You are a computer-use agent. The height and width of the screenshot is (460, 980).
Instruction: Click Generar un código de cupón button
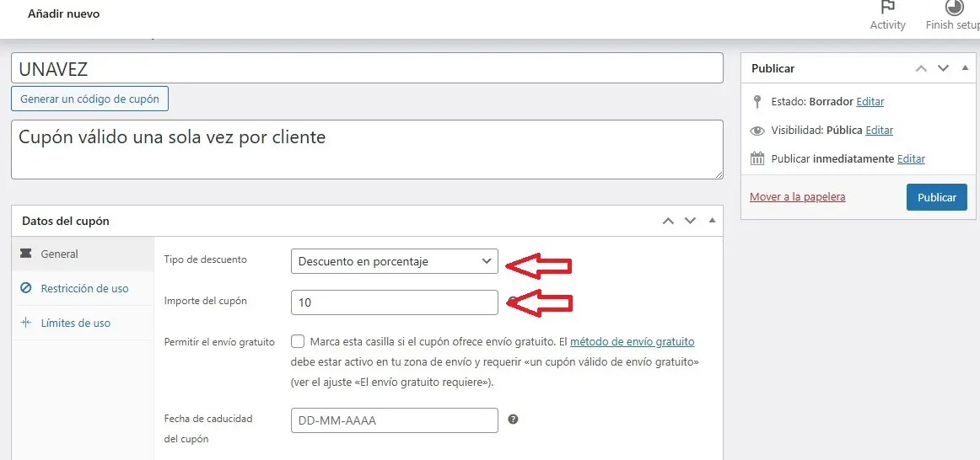90,99
